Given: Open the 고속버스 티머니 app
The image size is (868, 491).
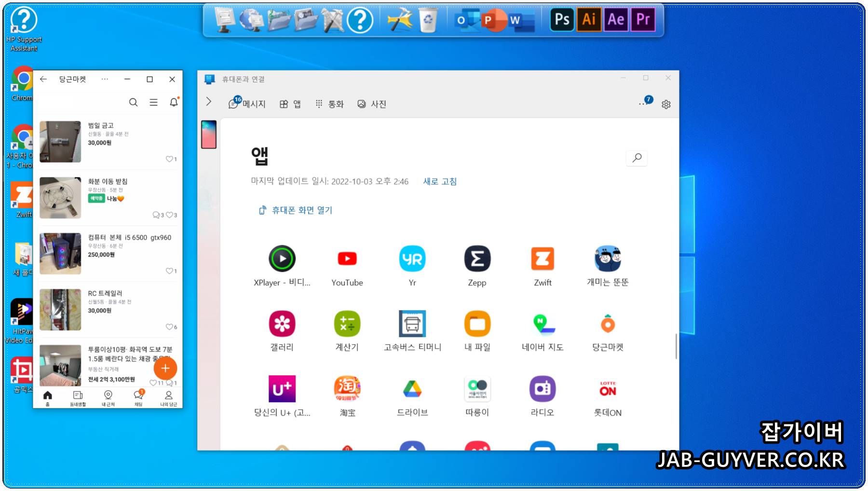Looking at the screenshot, I should point(412,324).
